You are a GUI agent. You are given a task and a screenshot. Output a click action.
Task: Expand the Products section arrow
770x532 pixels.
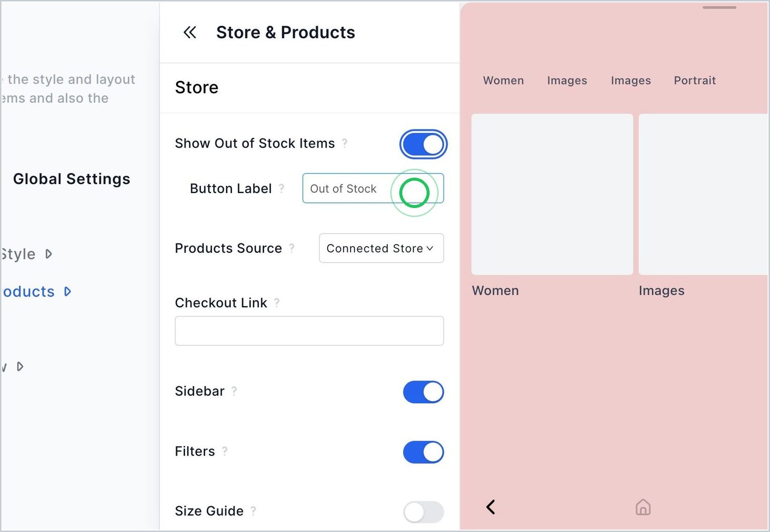coord(67,292)
